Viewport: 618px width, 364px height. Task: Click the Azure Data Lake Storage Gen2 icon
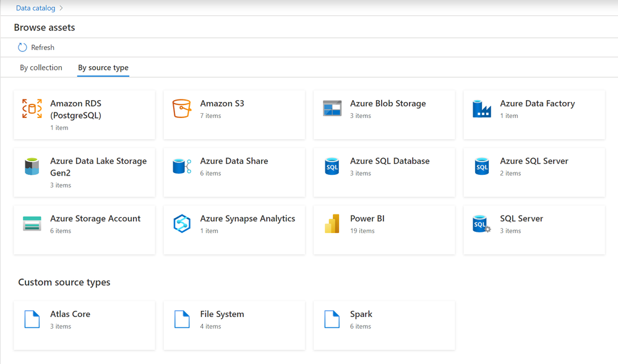32,166
